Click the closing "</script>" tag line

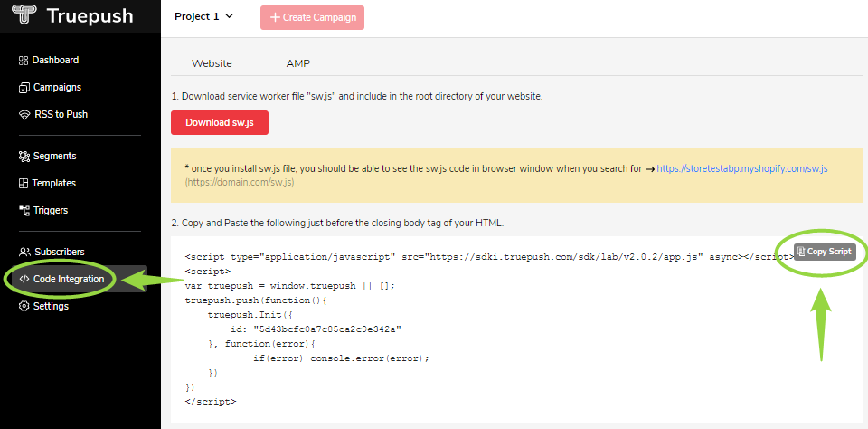[x=211, y=401]
